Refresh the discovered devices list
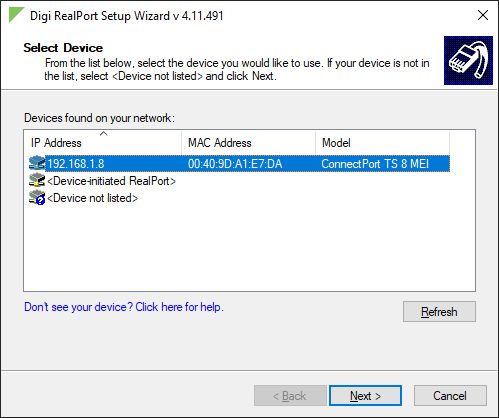499x418 pixels. click(x=439, y=312)
